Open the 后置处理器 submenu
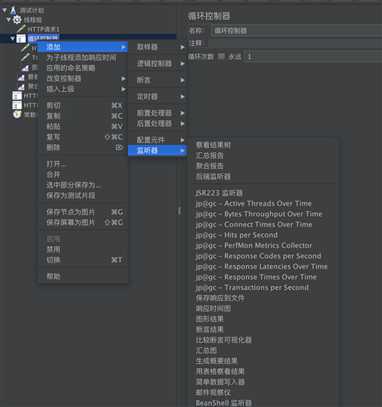382x407 pixels. (x=157, y=124)
